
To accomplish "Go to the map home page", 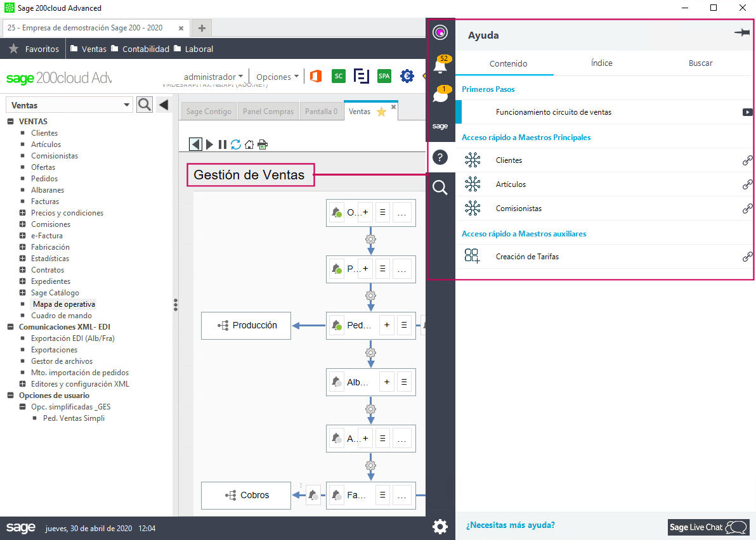I will [x=249, y=144].
